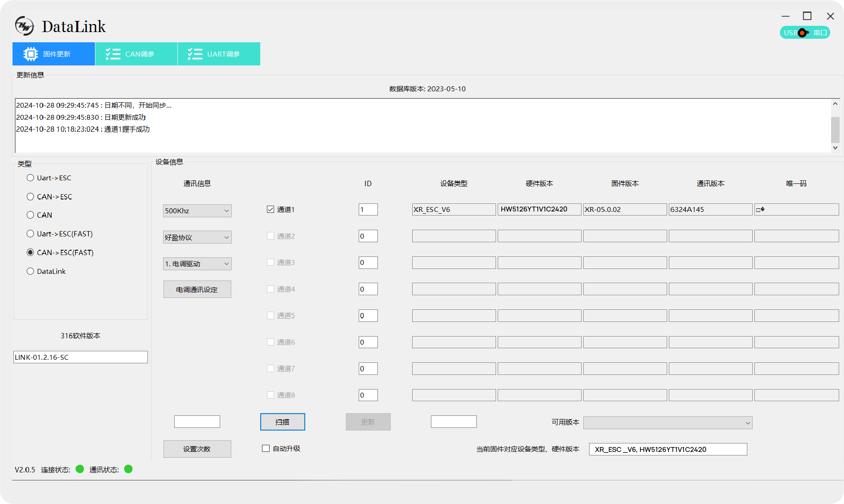Select the DataLink radio option
844x504 pixels.
30,271
